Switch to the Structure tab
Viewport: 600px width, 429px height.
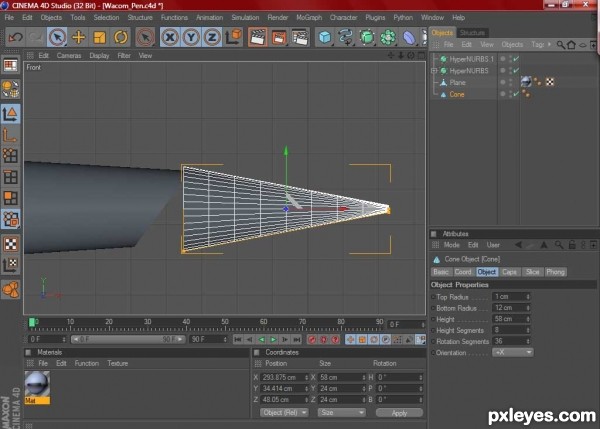pyautogui.click(x=472, y=33)
